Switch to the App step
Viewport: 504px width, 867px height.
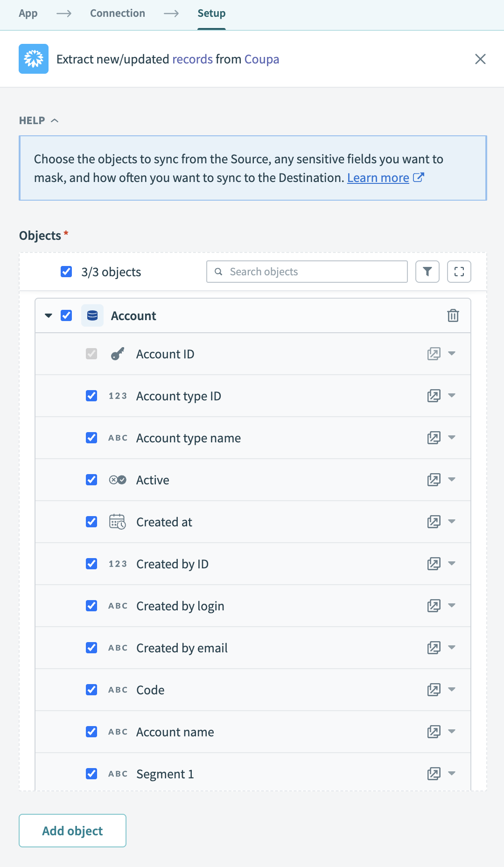coord(28,13)
